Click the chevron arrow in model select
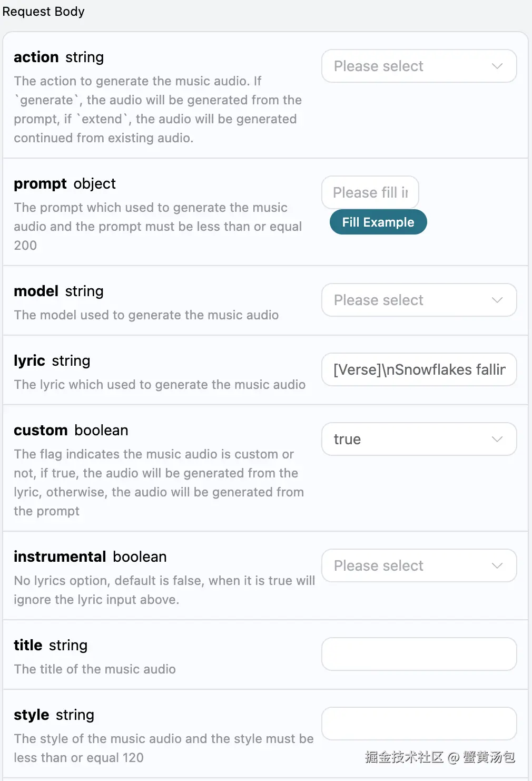The height and width of the screenshot is (781, 532). (497, 300)
